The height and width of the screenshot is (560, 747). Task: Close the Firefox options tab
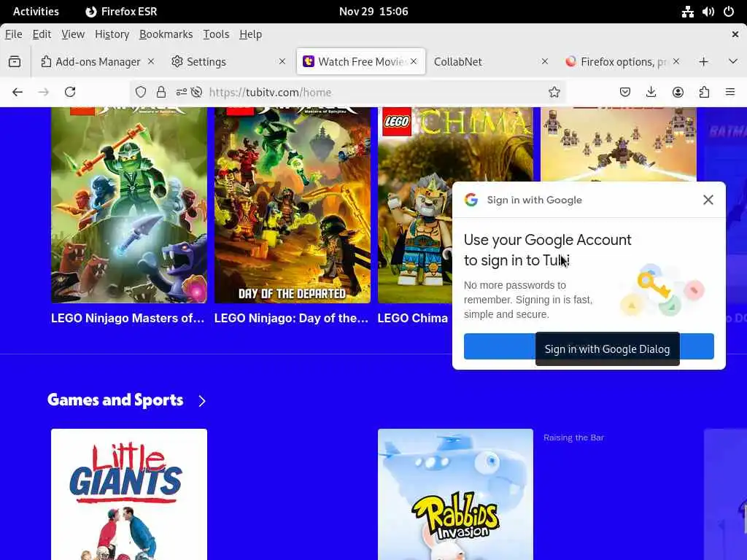pyautogui.click(x=676, y=61)
